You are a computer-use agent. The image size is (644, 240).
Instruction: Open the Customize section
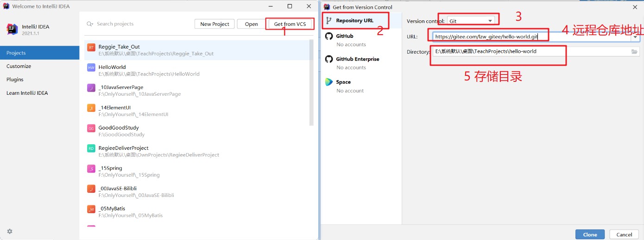pos(39,66)
